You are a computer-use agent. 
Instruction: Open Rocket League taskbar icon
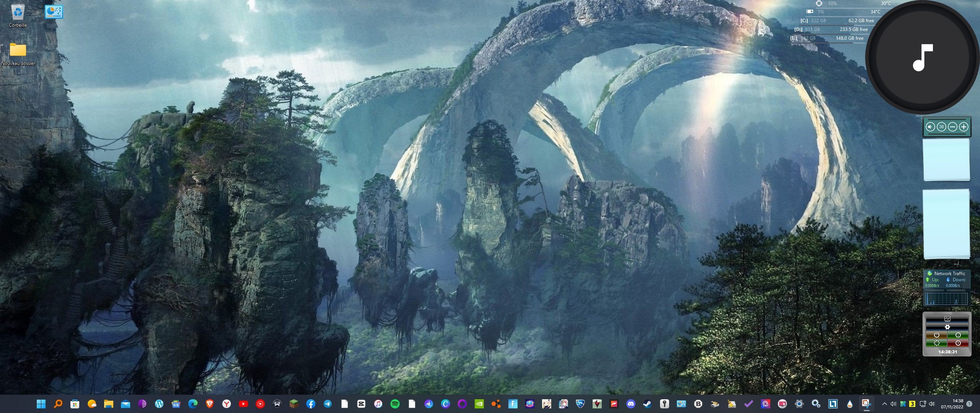point(580,404)
